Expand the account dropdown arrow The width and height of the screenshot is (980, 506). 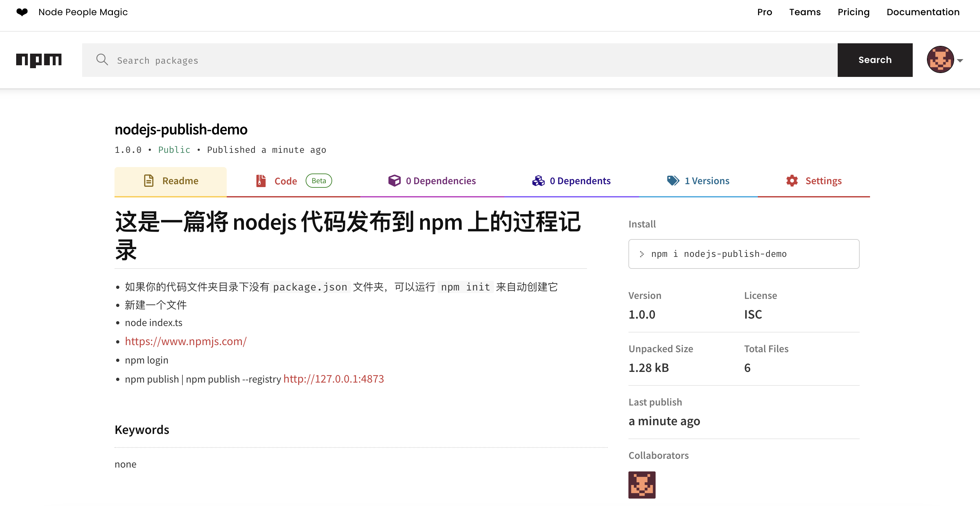(960, 60)
